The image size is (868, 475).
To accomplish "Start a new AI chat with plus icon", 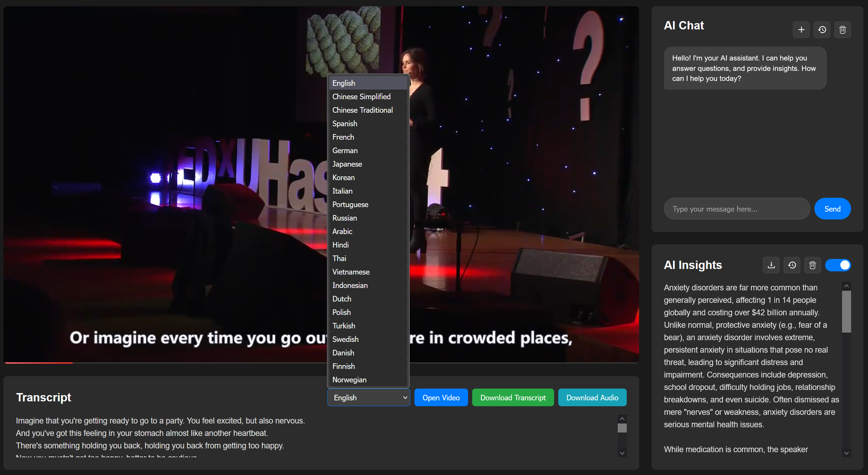I will [801, 30].
